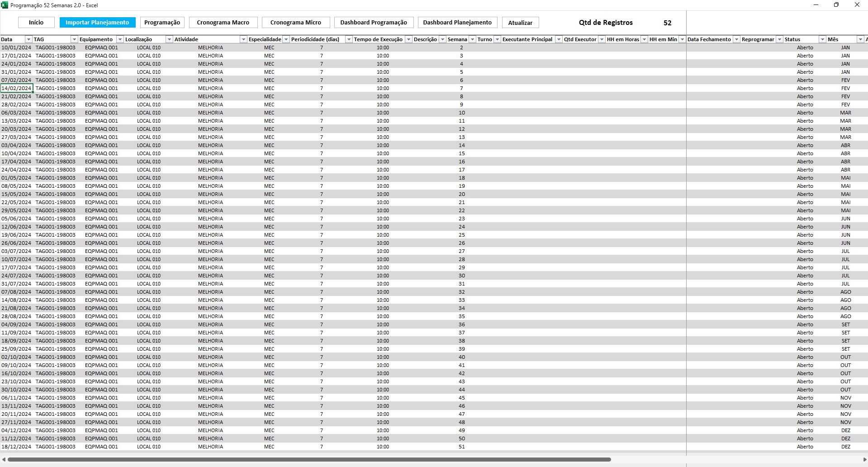
Task: Click the Atualizar button
Action: pos(520,23)
